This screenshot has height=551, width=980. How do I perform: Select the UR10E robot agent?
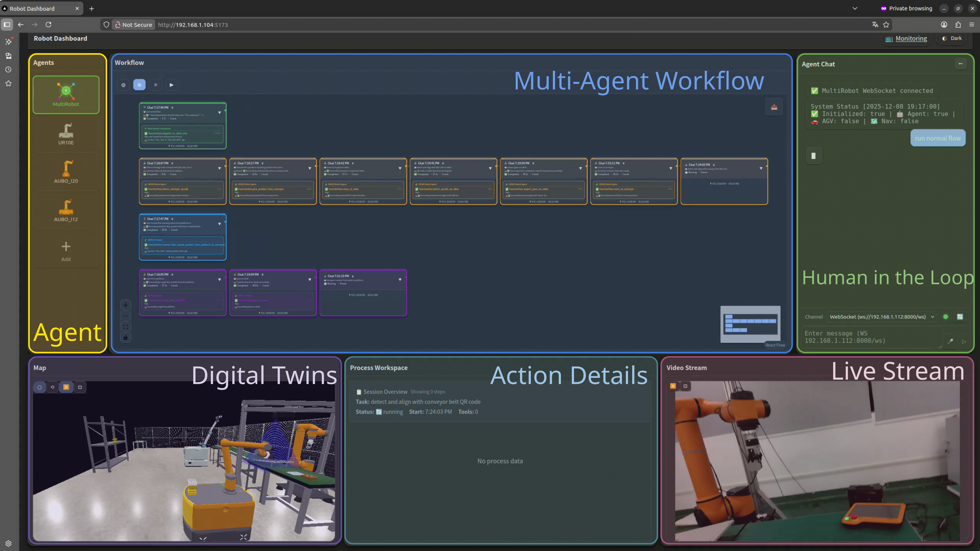tap(66, 133)
